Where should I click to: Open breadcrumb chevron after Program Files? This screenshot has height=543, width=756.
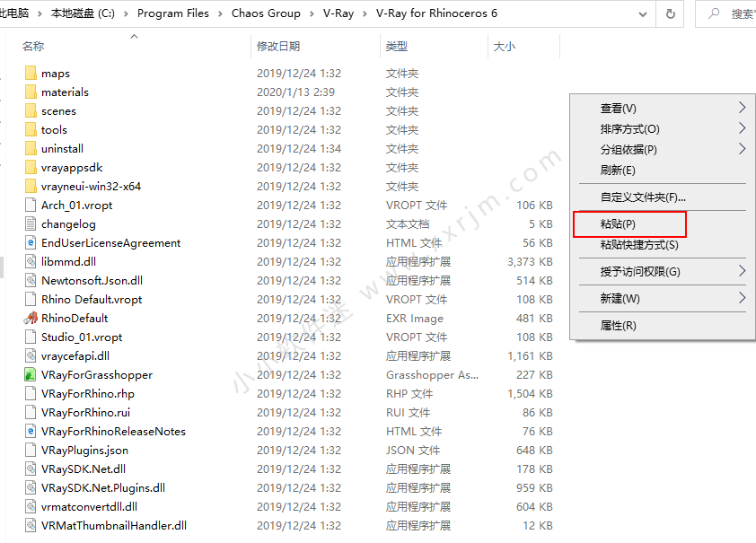220,14
